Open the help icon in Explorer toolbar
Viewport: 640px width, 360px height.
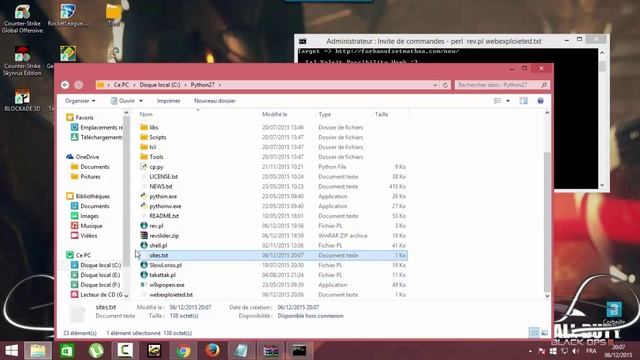[x=540, y=100]
